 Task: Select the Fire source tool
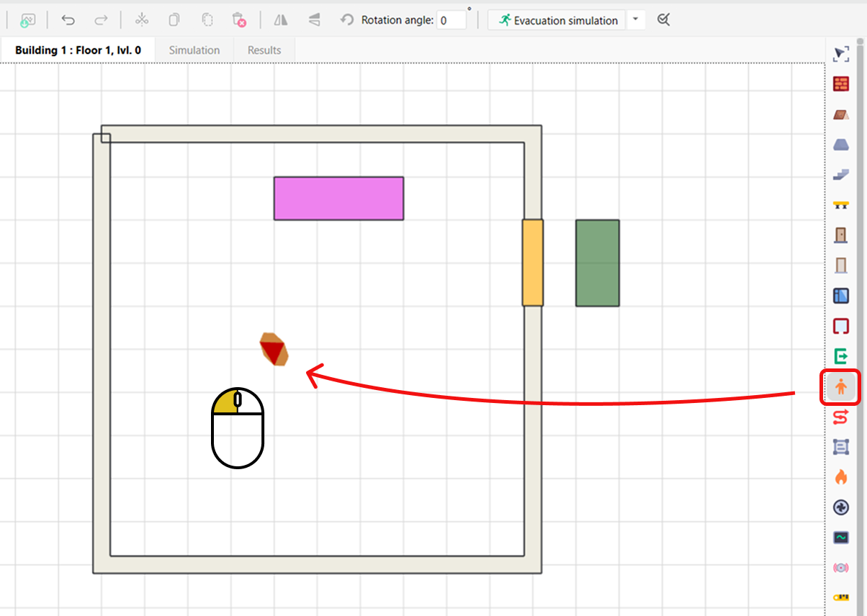coord(841,476)
